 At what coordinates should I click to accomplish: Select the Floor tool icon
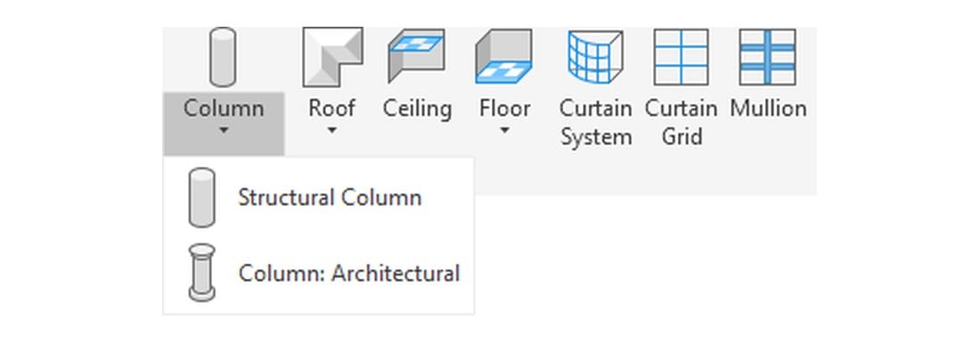click(x=503, y=57)
